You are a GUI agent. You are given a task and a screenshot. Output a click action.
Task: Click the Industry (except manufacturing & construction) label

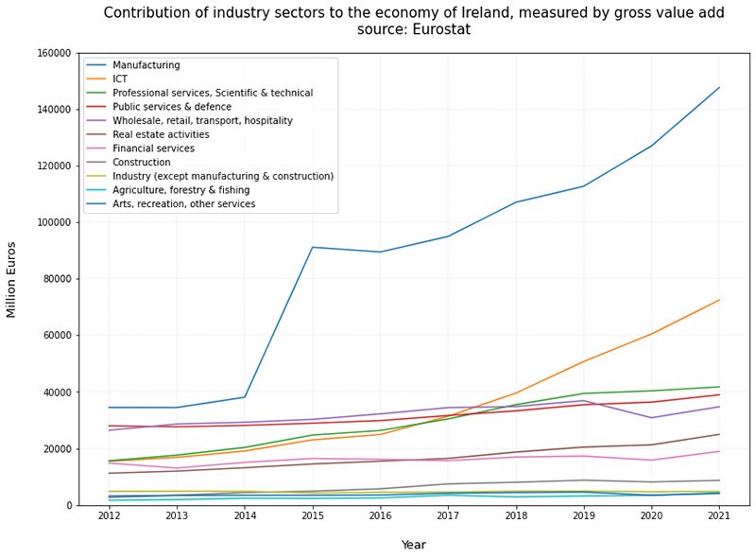(x=222, y=177)
